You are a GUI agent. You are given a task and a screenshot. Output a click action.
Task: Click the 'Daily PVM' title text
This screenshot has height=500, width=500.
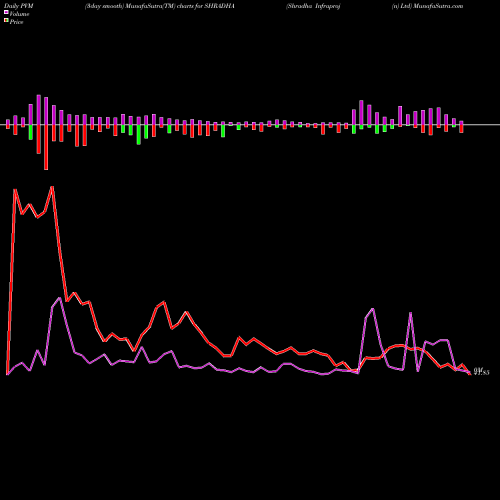click(x=19, y=6)
